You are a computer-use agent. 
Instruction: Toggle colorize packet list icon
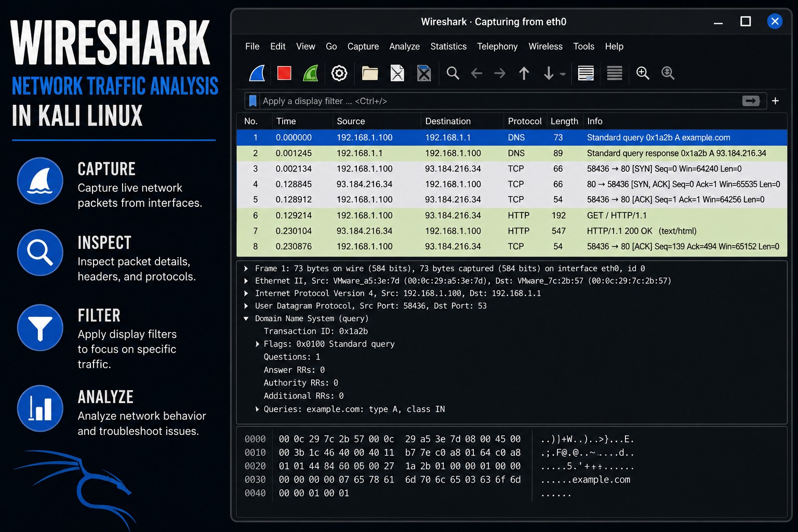pos(615,73)
